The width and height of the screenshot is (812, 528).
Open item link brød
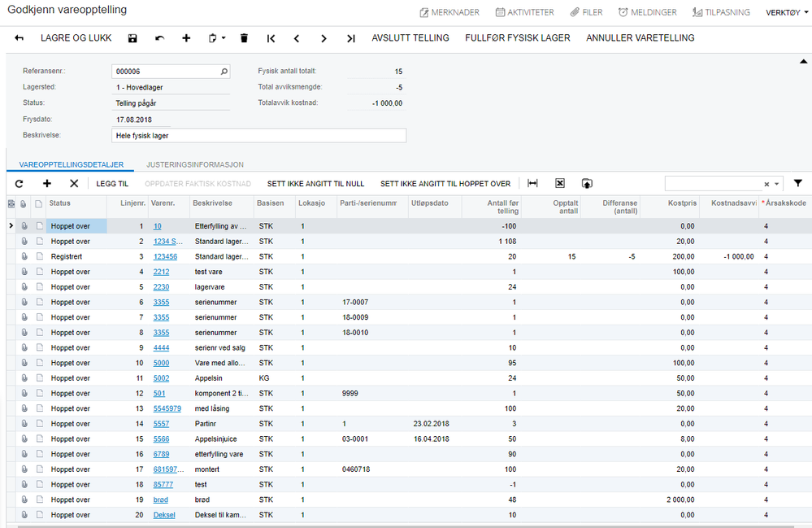pos(161,500)
